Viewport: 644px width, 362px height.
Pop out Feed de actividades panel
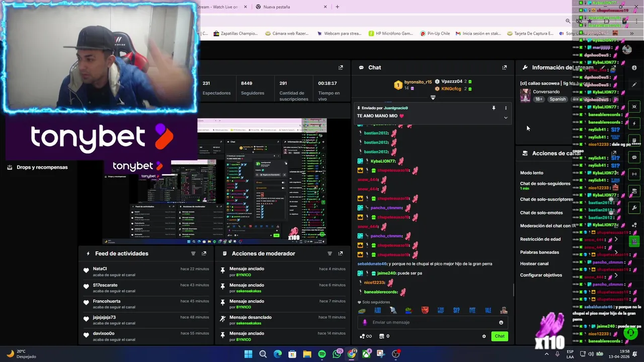point(204,253)
